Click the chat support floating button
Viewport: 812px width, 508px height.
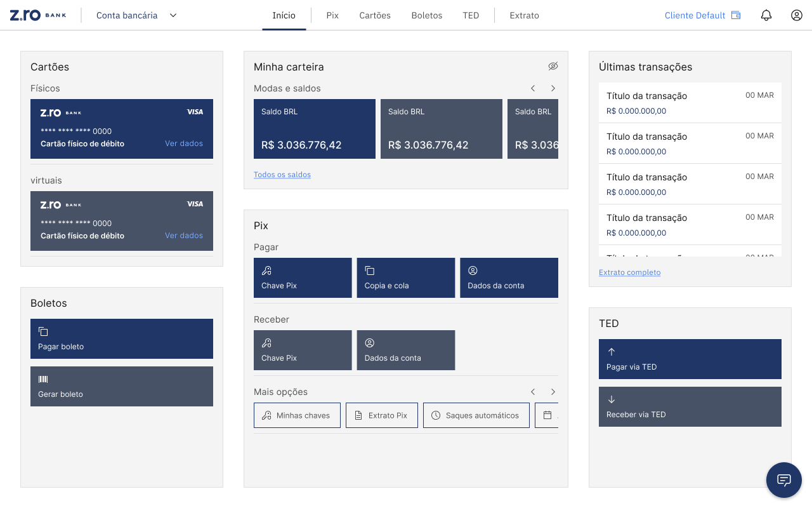tap(783, 480)
